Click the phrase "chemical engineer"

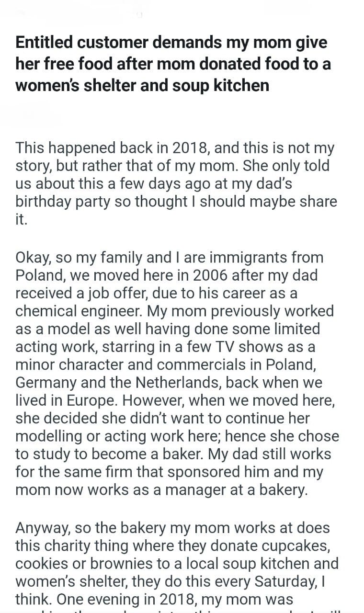click(x=78, y=311)
